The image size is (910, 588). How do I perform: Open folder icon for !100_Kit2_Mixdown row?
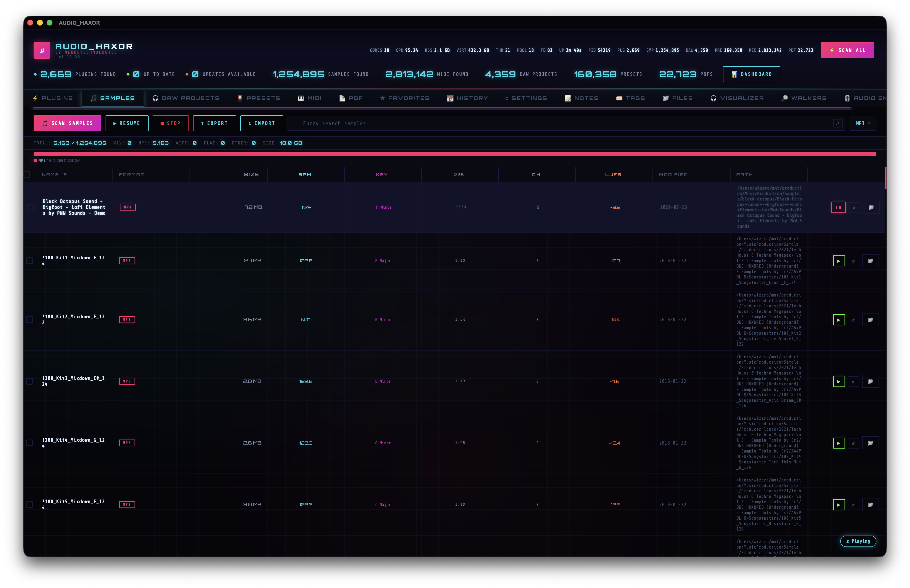(870, 320)
